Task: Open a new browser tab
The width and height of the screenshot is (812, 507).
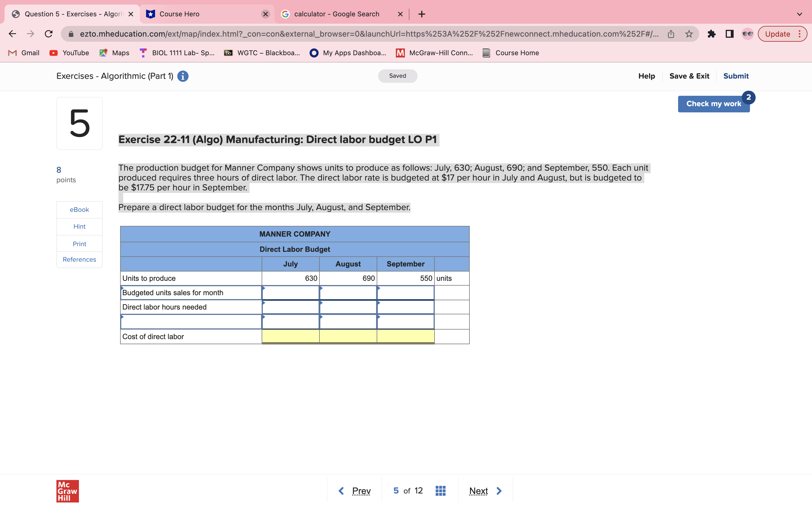Action: click(x=422, y=14)
